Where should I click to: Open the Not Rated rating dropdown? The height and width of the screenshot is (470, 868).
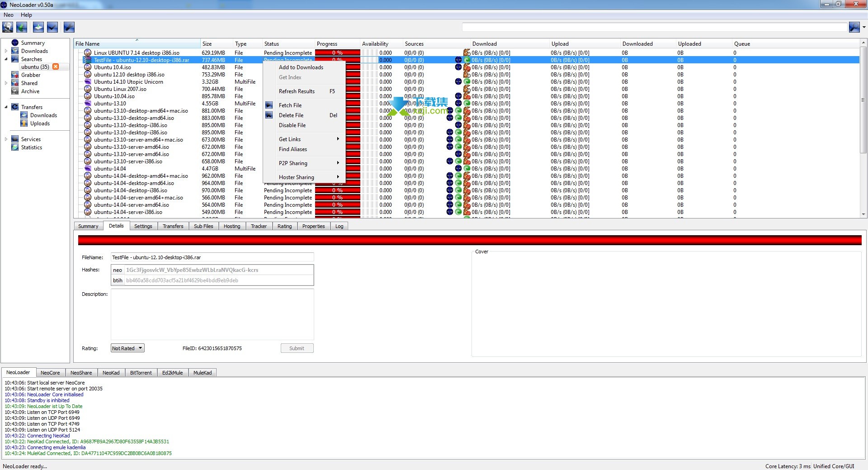[x=127, y=348]
